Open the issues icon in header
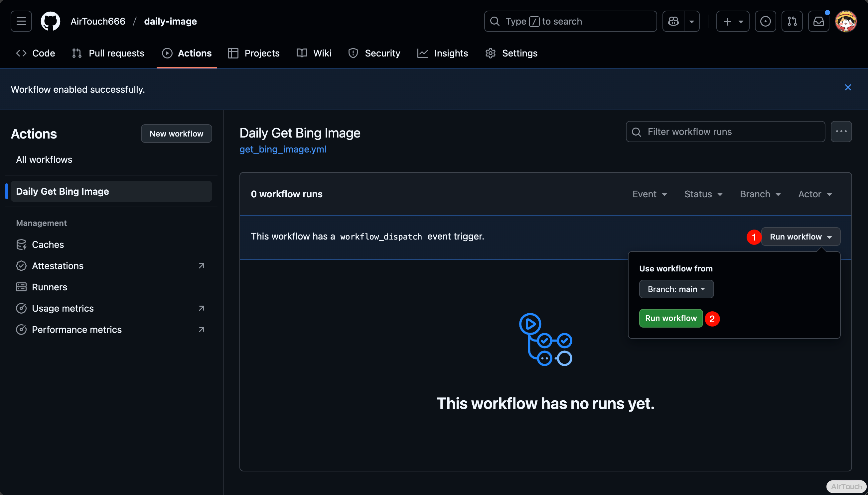Viewport: 868px width, 495px height. click(x=765, y=21)
